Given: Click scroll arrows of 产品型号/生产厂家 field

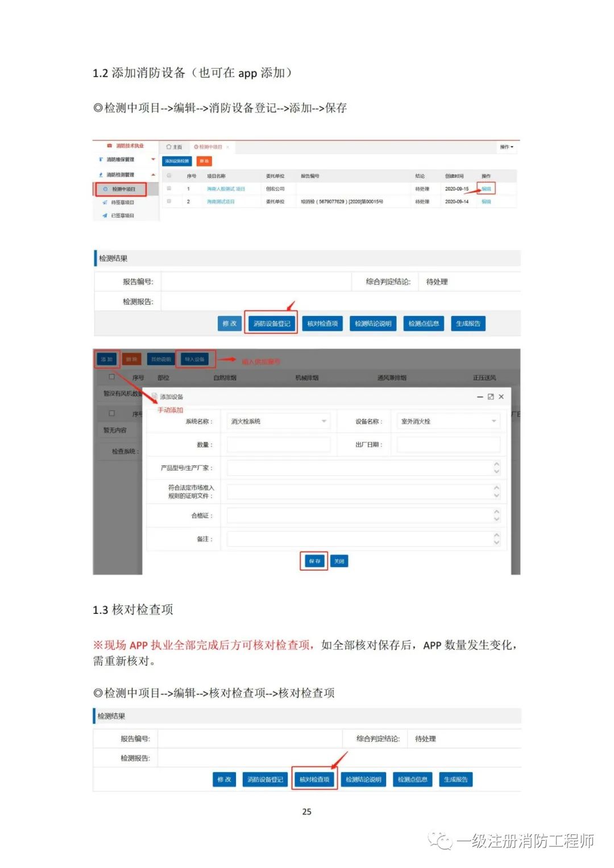Looking at the screenshot, I should 496,468.
